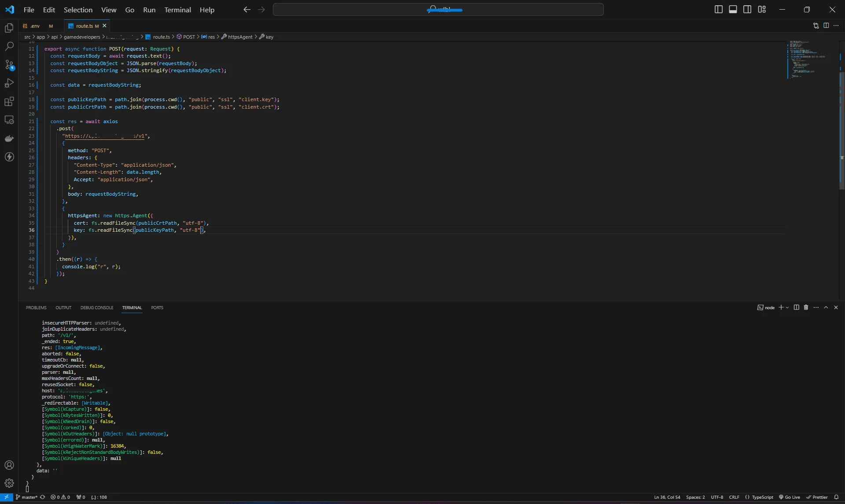Open the Manage gear icon
Screen dimensions: 845x504
coord(9,483)
